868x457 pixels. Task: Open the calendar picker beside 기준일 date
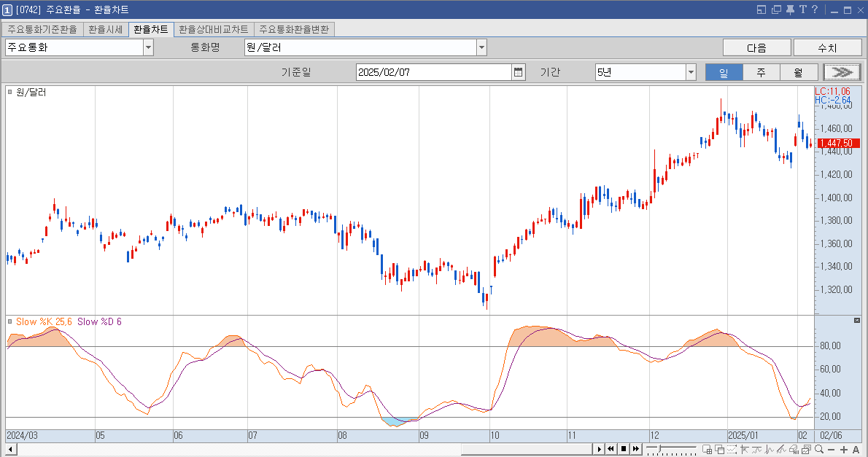[x=518, y=72]
